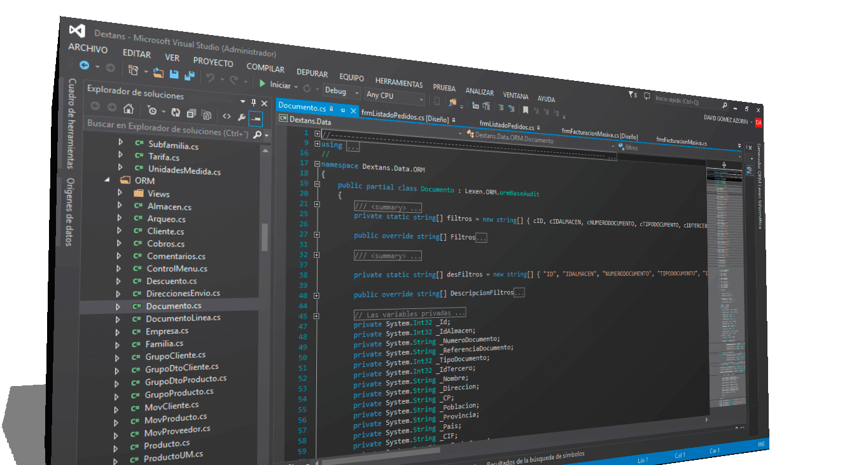Toggle INS insert mode in status bar
The height and width of the screenshot is (465, 868).
(760, 444)
